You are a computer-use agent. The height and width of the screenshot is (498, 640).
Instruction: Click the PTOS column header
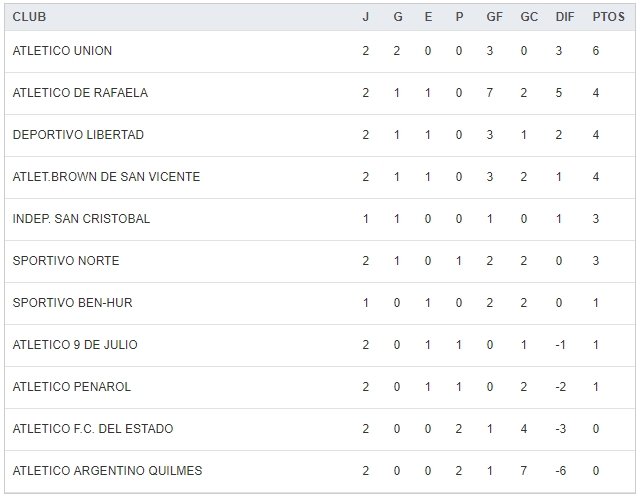(x=602, y=17)
